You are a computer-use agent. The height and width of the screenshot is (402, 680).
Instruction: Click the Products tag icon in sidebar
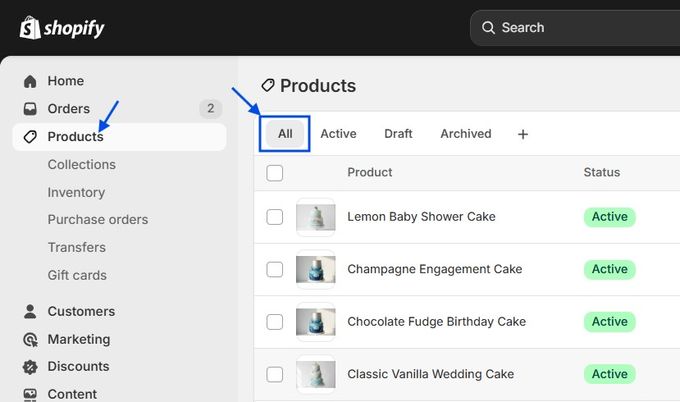[x=30, y=137]
